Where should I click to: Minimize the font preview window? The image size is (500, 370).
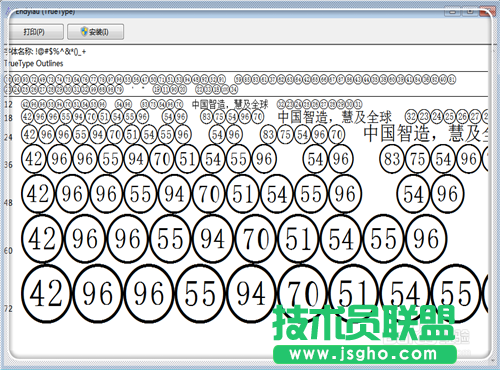click(453, 11)
